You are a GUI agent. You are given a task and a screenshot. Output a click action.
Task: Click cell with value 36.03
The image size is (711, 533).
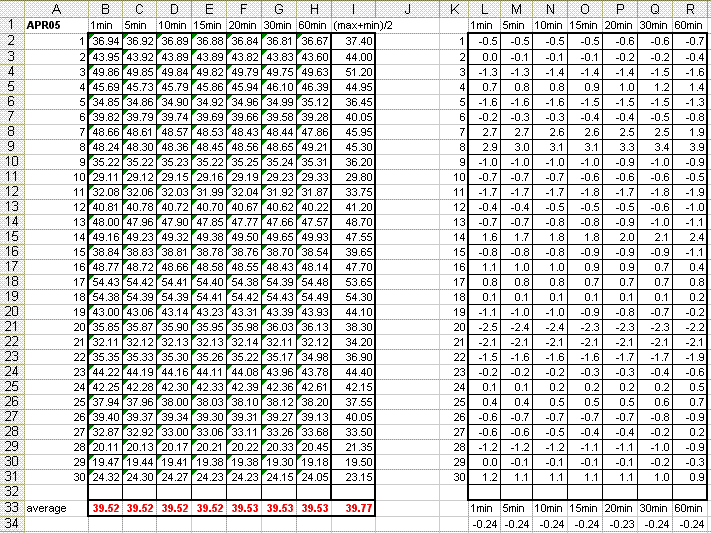click(x=279, y=327)
